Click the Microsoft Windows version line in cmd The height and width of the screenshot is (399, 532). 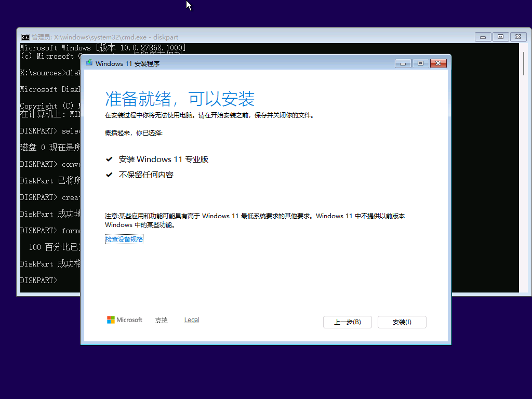[103, 47]
